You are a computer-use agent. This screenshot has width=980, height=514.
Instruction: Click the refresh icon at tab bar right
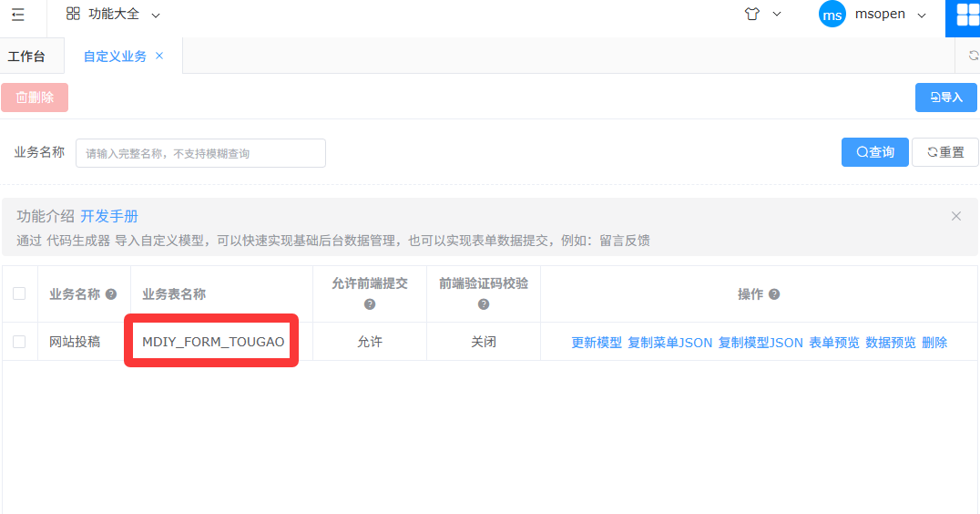pyautogui.click(x=973, y=56)
